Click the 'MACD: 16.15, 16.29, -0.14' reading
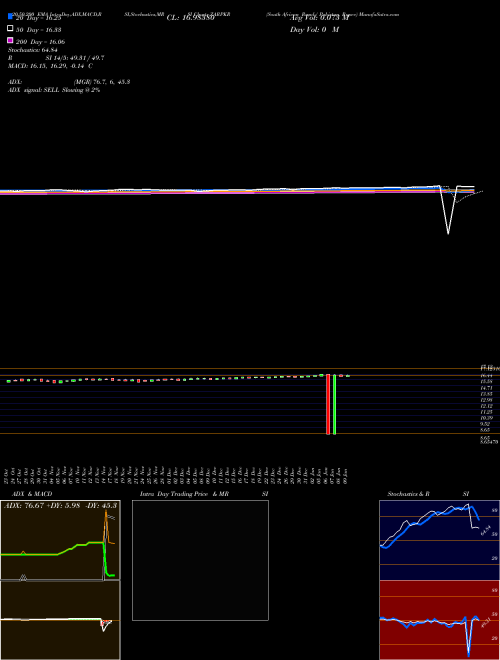Screen dimensions: 500x660 point(48,66)
